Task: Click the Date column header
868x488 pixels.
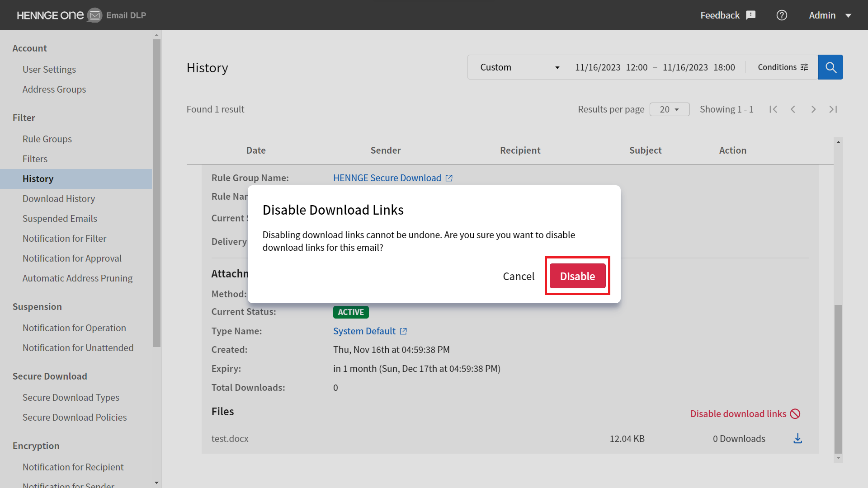Action: [256, 150]
